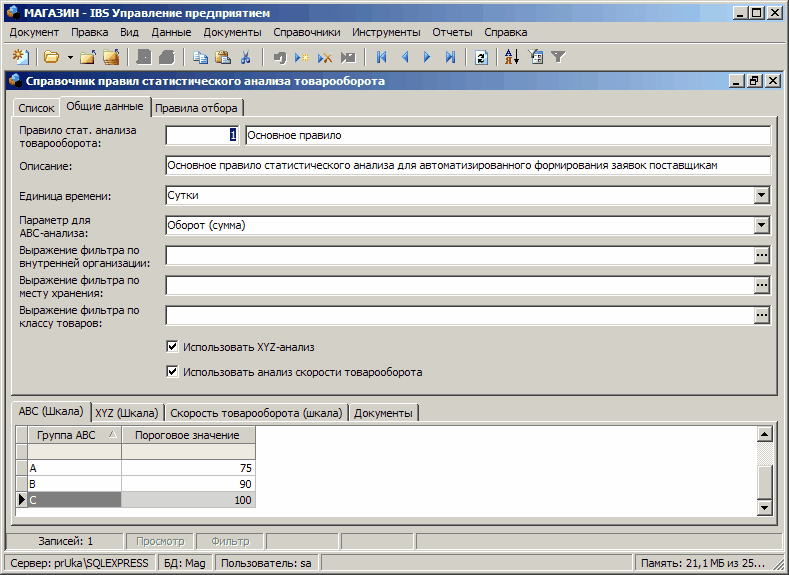Go to the previous record
This screenshot has width=789, height=575.
(405, 57)
